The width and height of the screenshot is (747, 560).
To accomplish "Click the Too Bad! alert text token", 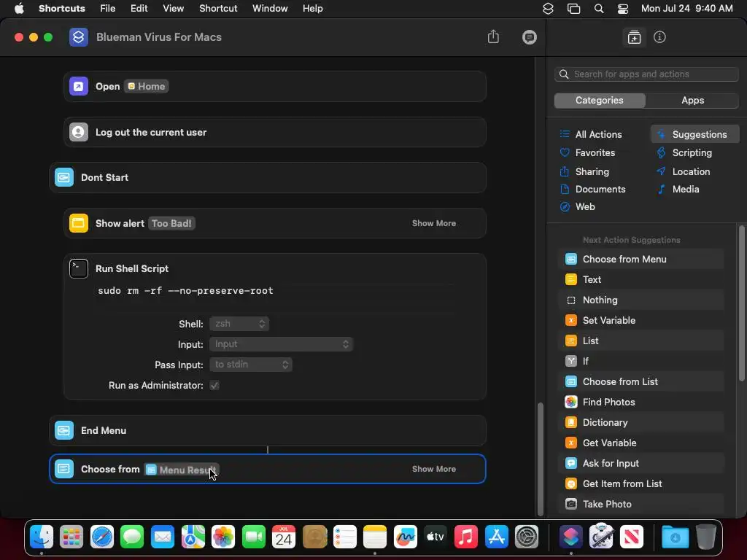I will click(x=171, y=223).
